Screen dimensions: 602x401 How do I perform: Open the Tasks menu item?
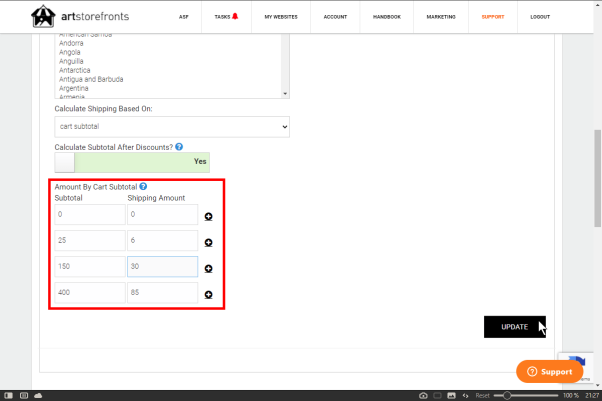[222, 17]
